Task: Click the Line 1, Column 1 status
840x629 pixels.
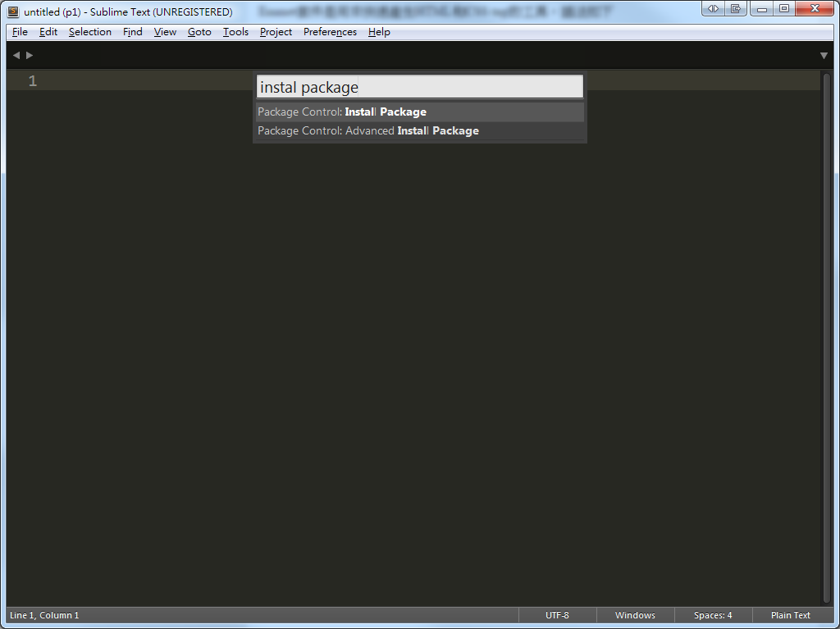Action: 44,615
